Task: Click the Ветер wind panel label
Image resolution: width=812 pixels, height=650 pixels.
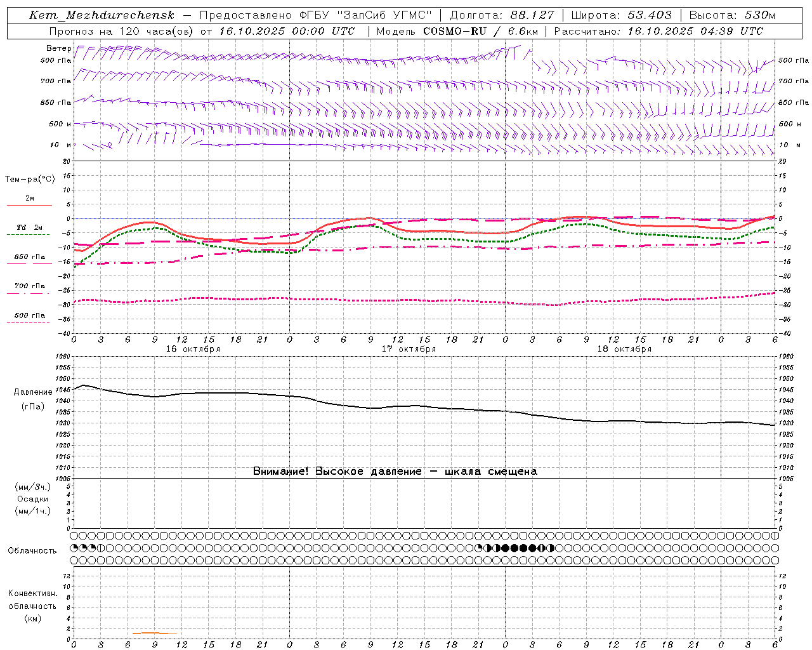Action: (x=58, y=48)
